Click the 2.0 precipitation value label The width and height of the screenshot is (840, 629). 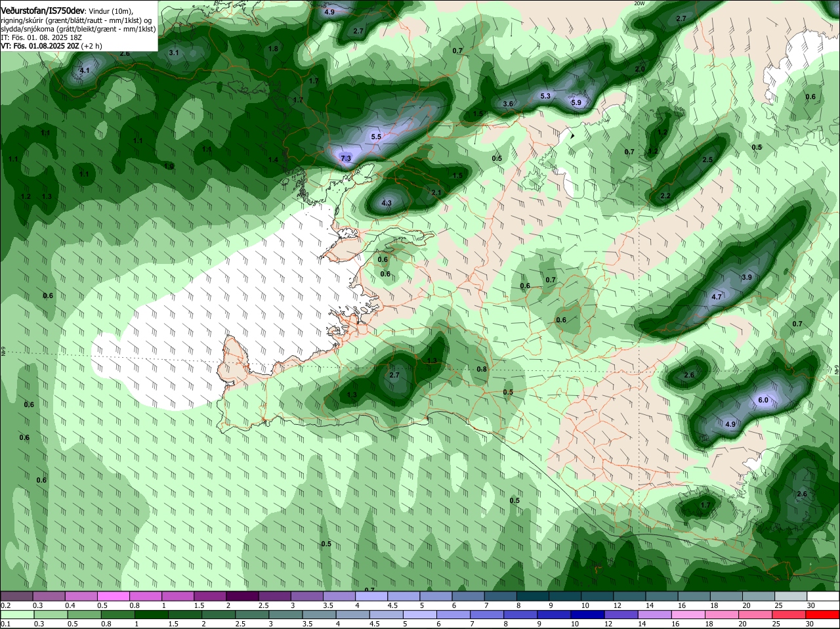(640, 69)
